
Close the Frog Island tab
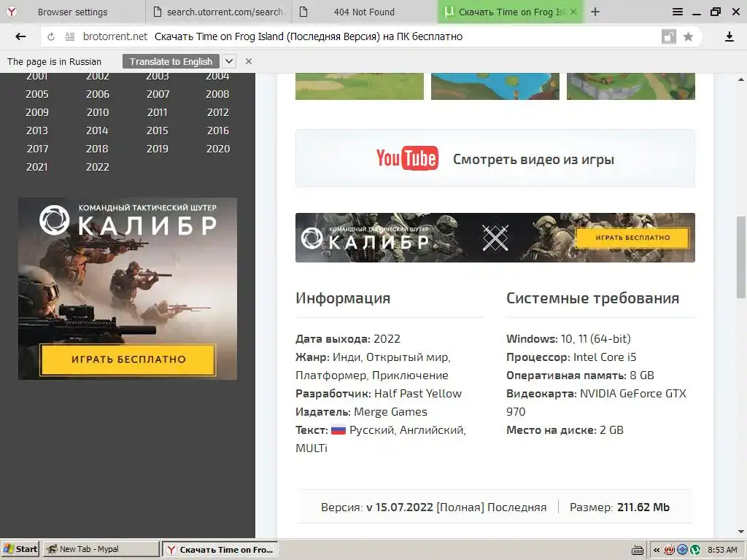point(573,12)
